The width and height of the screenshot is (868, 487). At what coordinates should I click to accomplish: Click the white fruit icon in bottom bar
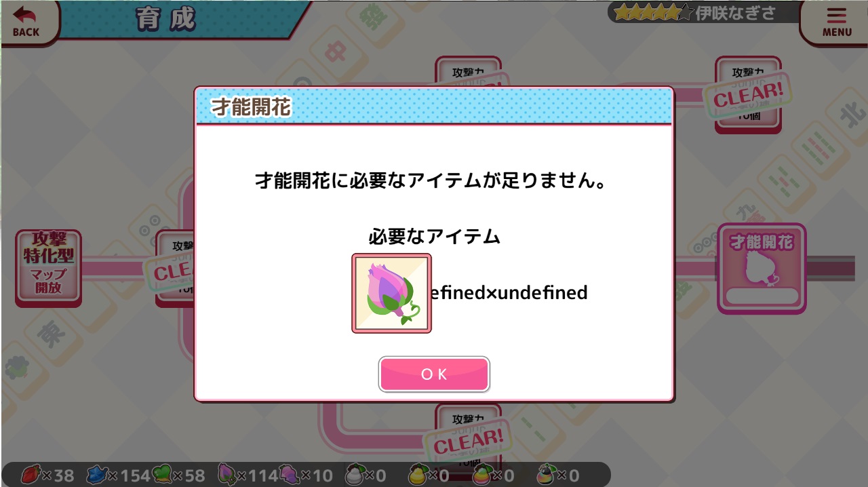(355, 474)
